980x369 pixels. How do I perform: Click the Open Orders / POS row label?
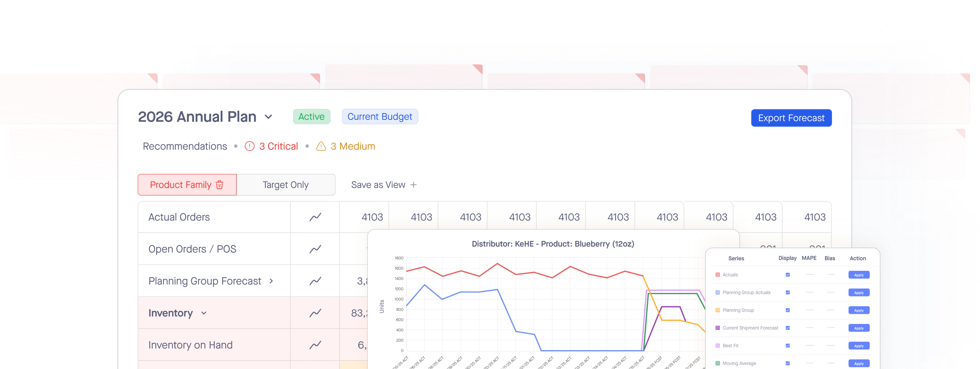192,249
